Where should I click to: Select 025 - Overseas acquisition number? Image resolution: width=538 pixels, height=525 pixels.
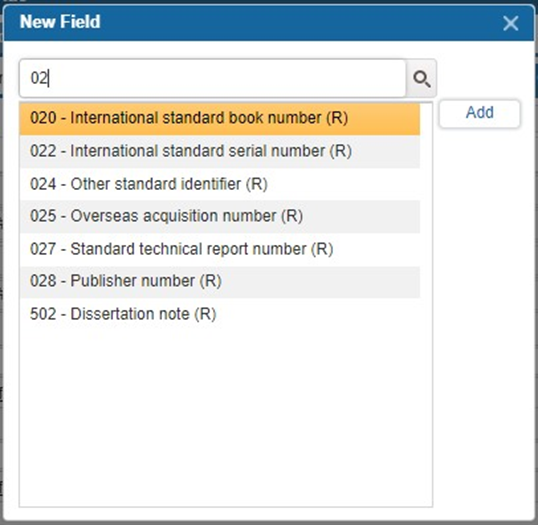point(220,217)
